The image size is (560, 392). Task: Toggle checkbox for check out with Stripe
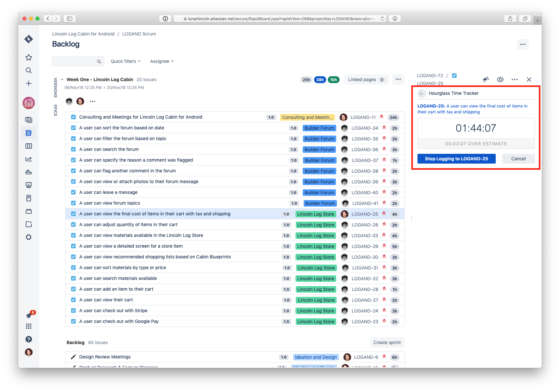point(73,311)
